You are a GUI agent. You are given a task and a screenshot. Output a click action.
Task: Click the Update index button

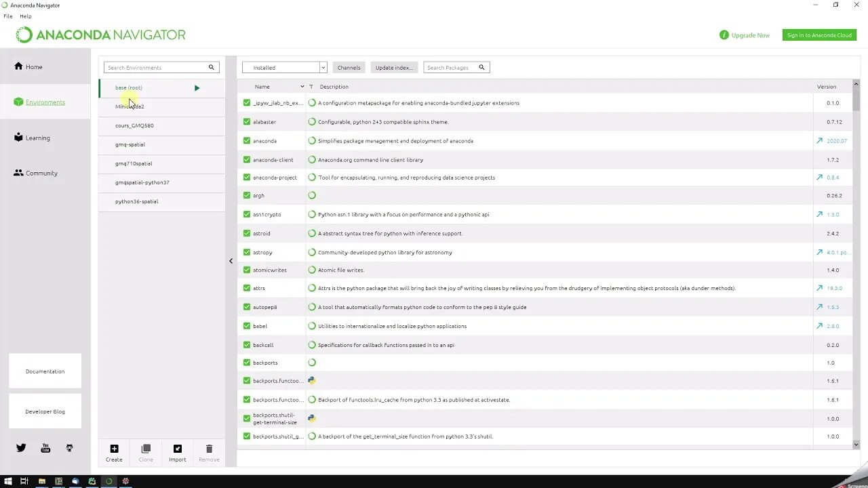(394, 67)
